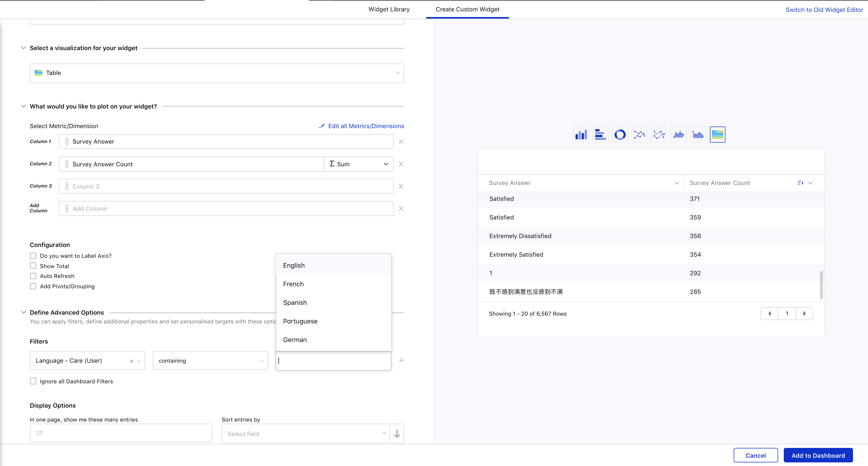This screenshot has width=868, height=466.
Task: Collapse the Define Advanced Options section
Action: tap(23, 312)
